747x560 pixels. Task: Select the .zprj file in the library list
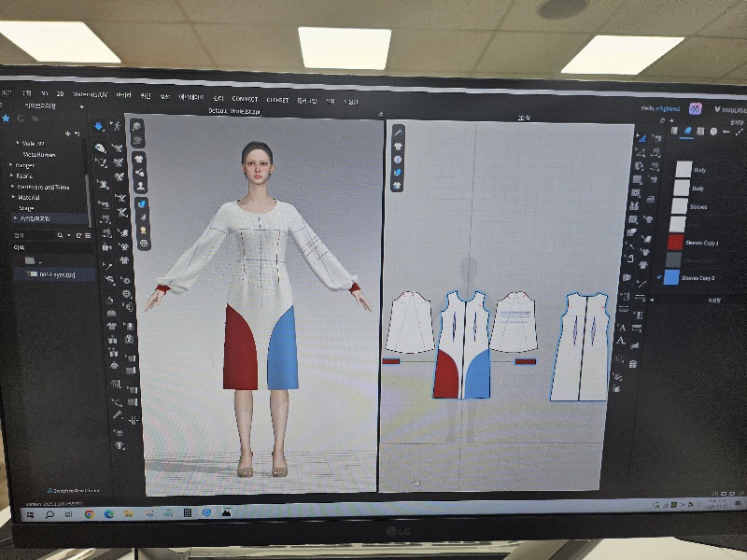click(55, 274)
